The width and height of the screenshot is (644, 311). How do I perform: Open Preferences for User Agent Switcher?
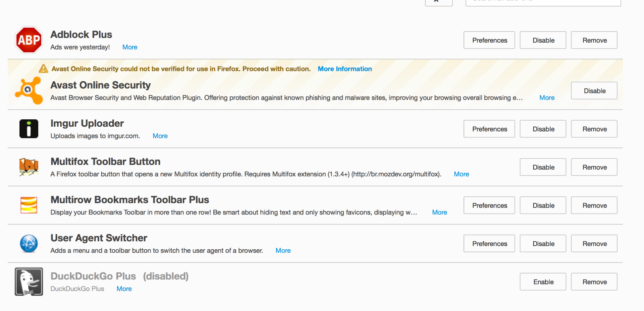(x=489, y=244)
